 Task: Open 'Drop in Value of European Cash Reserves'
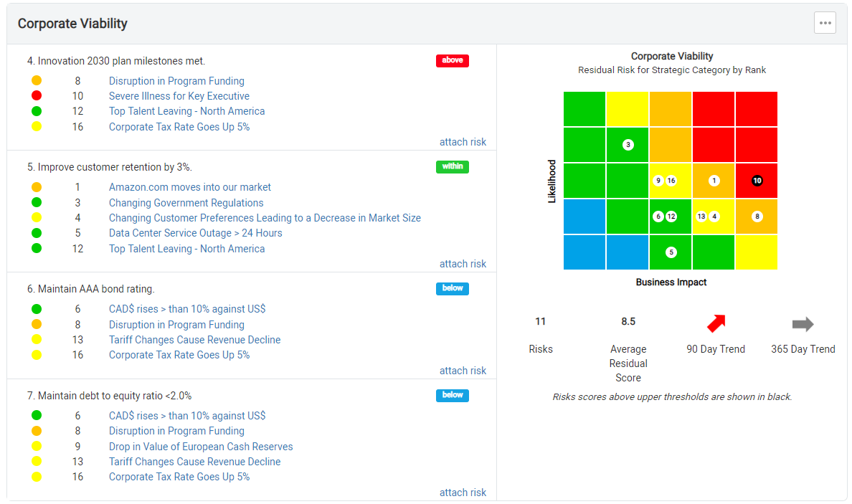[201, 447]
